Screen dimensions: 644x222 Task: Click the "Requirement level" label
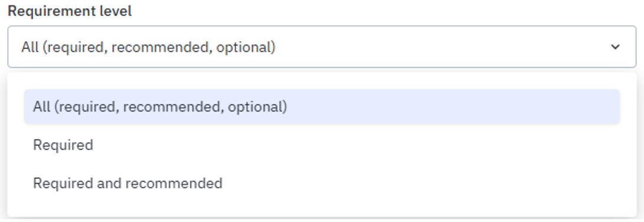70,11
